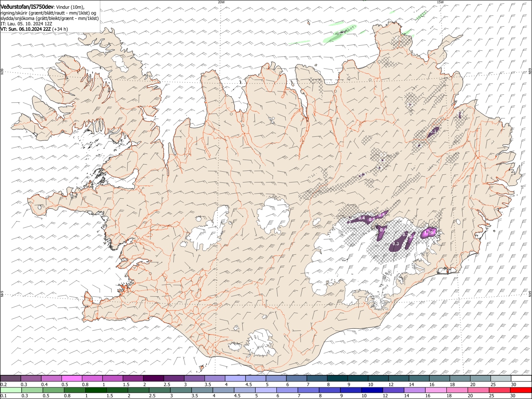Select the crimson 25 swatch in lower legend

[500, 390]
